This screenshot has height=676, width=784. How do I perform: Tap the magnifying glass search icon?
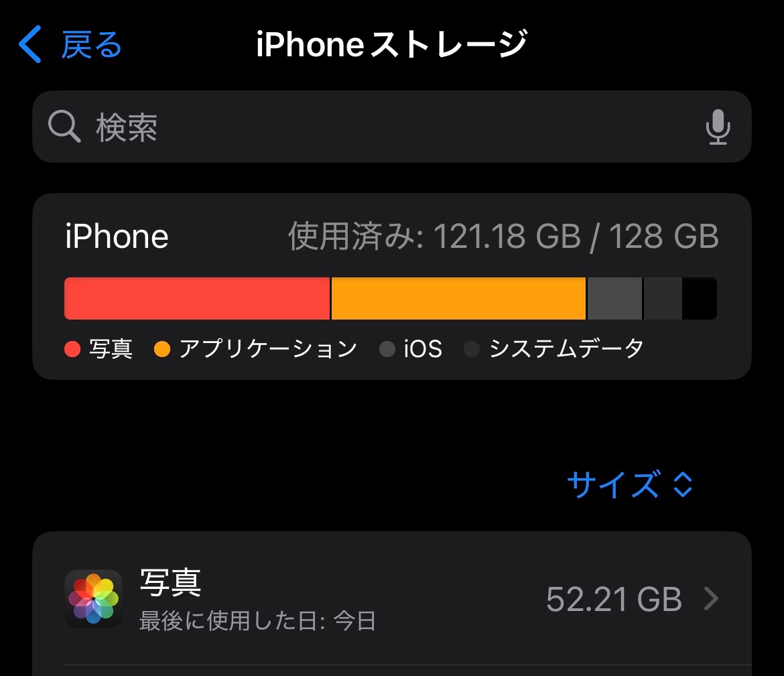[64, 127]
